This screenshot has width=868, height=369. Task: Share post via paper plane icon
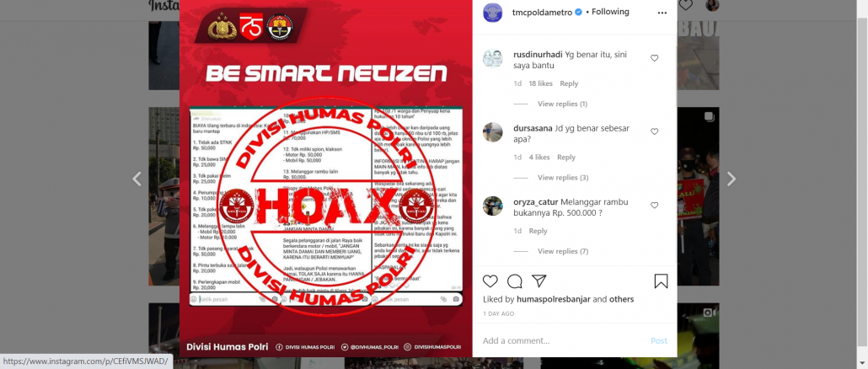[x=539, y=281]
